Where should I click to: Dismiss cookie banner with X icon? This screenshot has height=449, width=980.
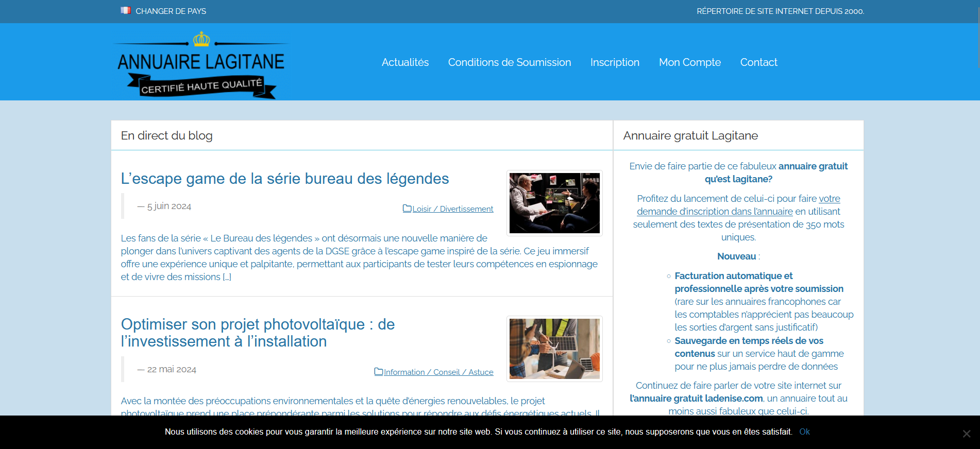tap(966, 434)
